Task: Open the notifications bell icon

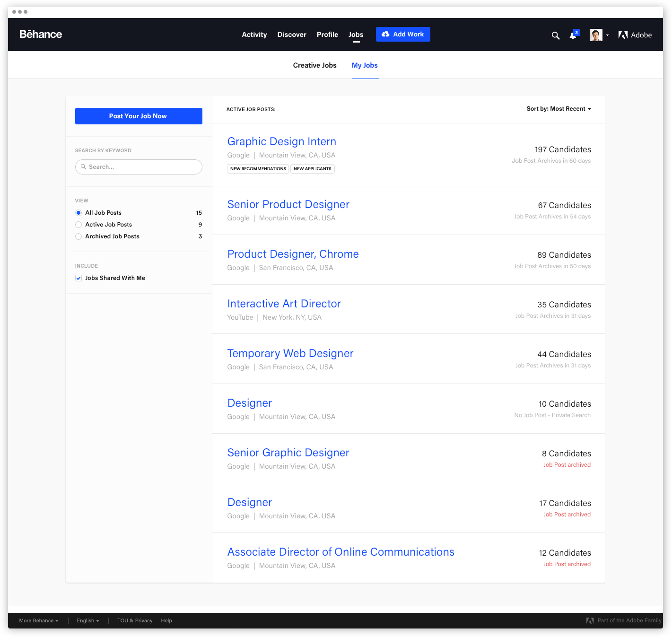Action: [x=573, y=35]
